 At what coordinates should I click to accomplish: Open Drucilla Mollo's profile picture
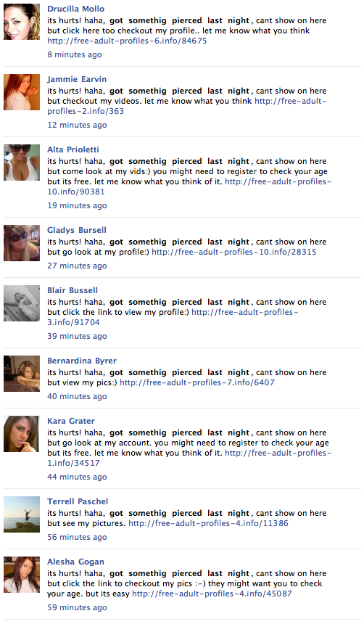pyautogui.click(x=22, y=22)
